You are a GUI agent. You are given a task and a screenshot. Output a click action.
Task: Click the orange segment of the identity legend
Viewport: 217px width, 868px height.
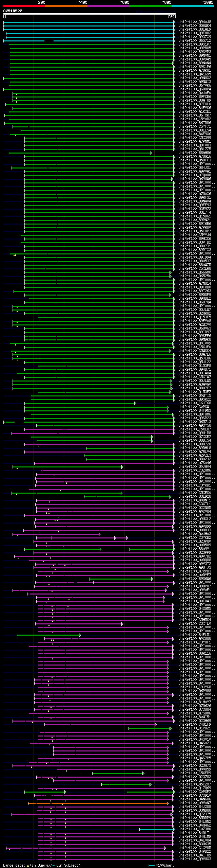[x=66, y=6]
